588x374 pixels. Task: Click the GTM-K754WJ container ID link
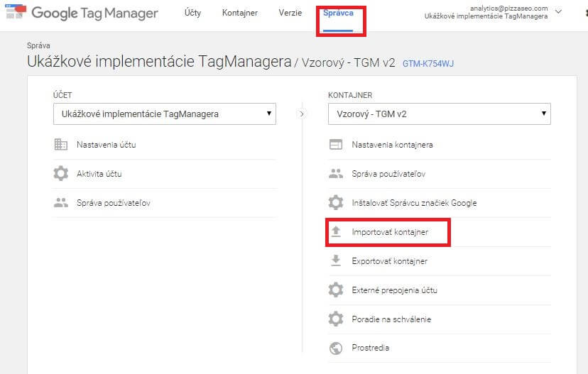point(428,63)
